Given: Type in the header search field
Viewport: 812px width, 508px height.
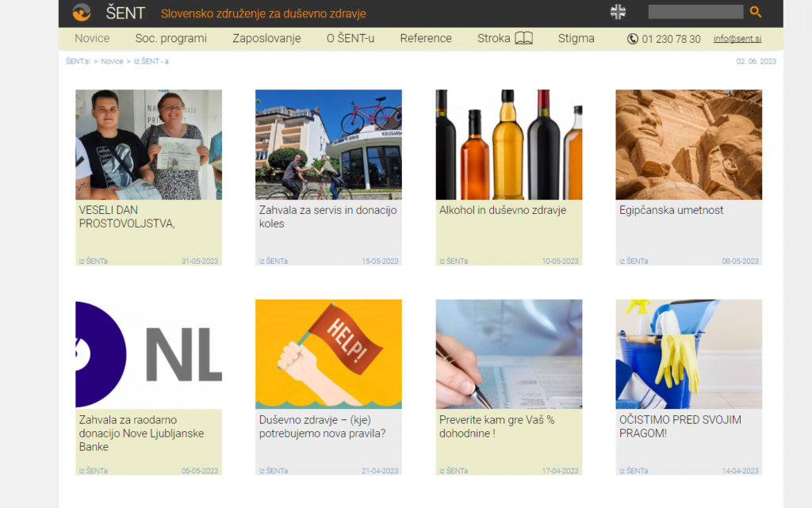Looking at the screenshot, I should click(x=695, y=12).
